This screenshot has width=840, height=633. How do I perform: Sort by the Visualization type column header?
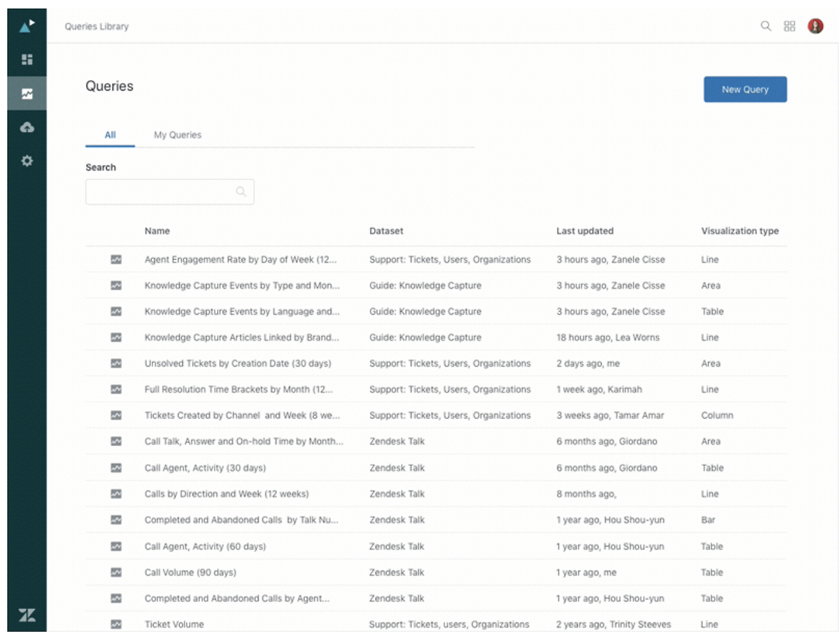[740, 231]
